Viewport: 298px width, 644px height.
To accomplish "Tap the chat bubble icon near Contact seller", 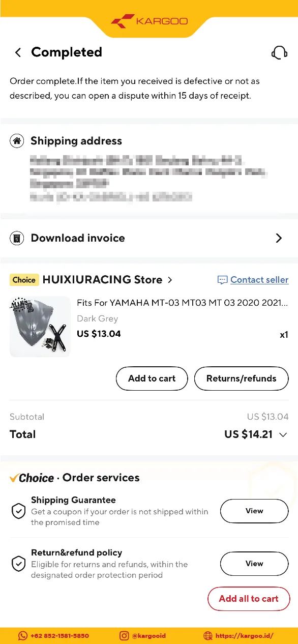I will pyautogui.click(x=222, y=280).
